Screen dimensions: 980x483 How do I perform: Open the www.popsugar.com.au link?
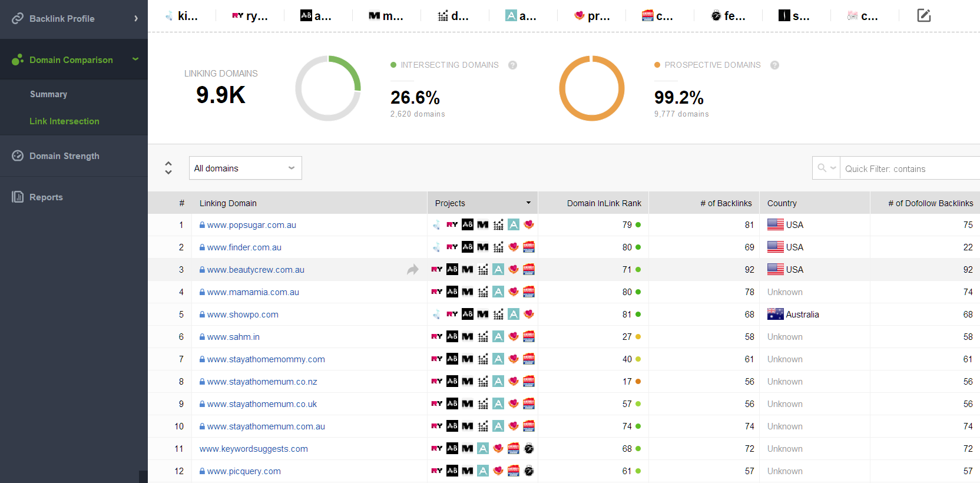click(251, 225)
